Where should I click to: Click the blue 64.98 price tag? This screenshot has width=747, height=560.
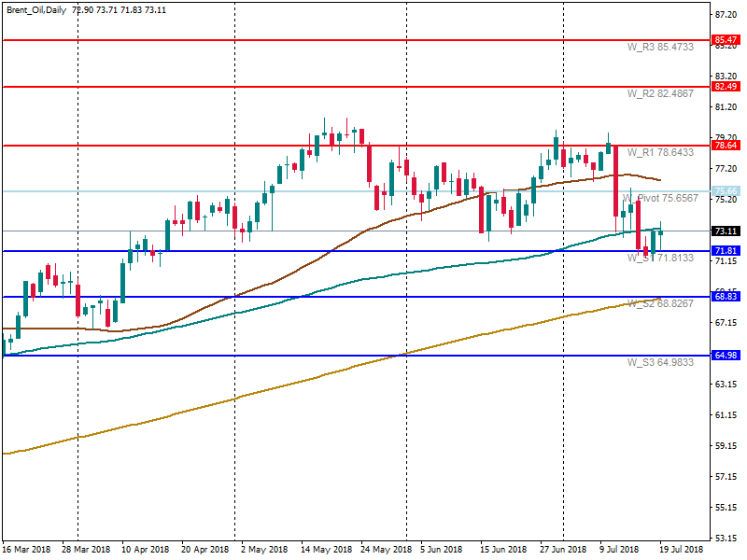(x=725, y=356)
